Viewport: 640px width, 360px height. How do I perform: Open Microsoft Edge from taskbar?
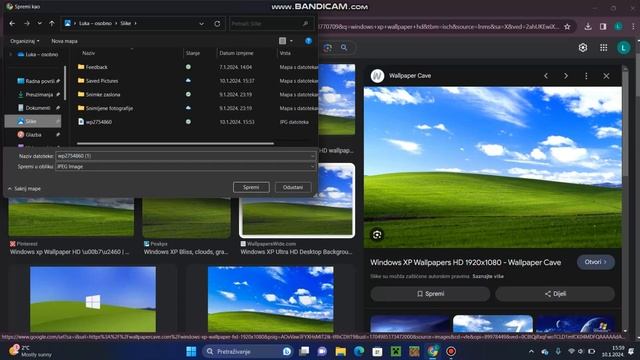tap(359, 351)
